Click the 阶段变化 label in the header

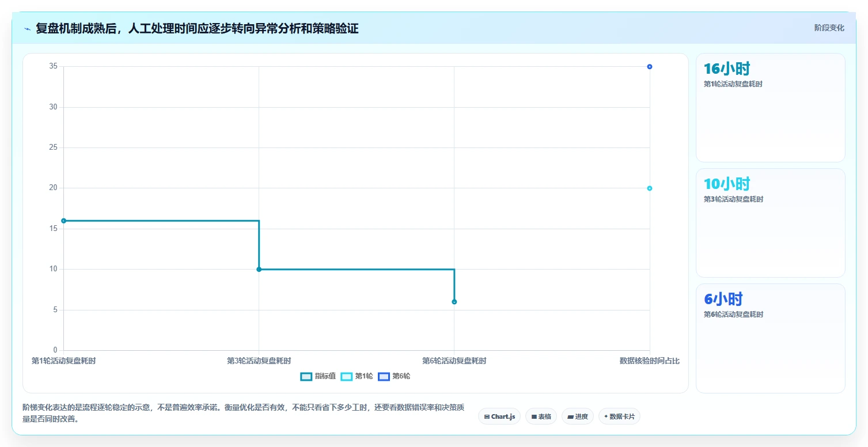click(829, 28)
